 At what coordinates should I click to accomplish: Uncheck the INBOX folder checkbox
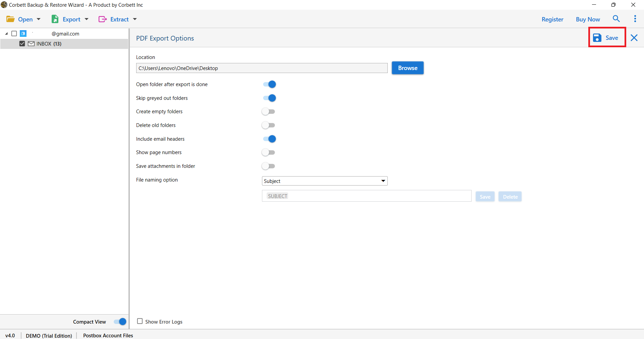22,44
